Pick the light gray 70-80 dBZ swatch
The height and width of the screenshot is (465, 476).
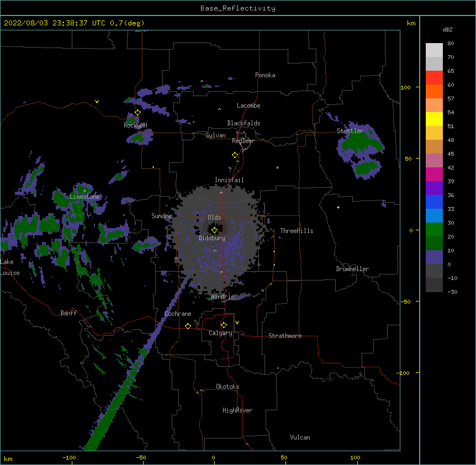click(434, 50)
